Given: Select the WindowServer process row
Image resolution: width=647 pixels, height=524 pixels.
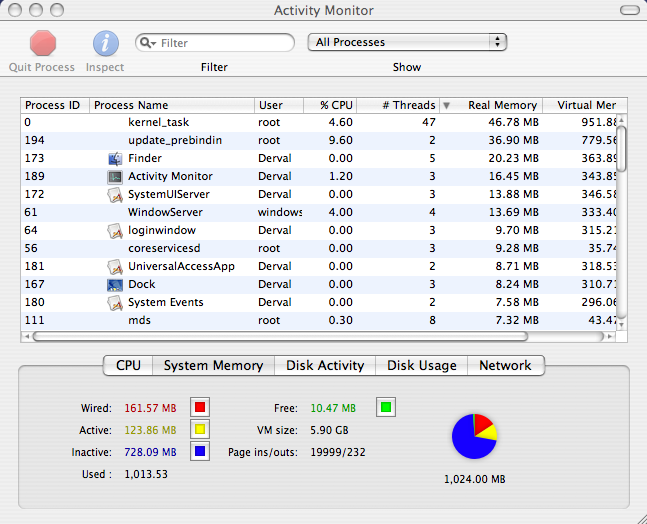Looking at the screenshot, I should [x=319, y=212].
